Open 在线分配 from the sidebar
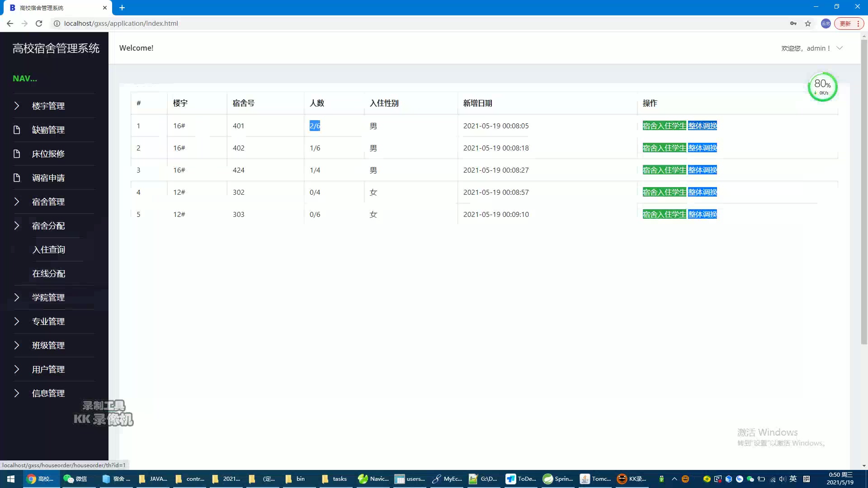Image resolution: width=868 pixels, height=488 pixels. click(49, 273)
